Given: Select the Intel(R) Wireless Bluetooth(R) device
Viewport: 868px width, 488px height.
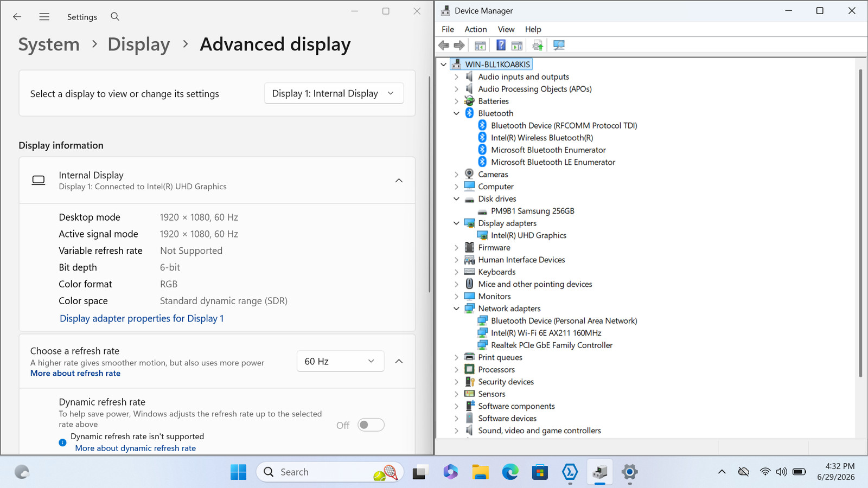Looking at the screenshot, I should (542, 138).
